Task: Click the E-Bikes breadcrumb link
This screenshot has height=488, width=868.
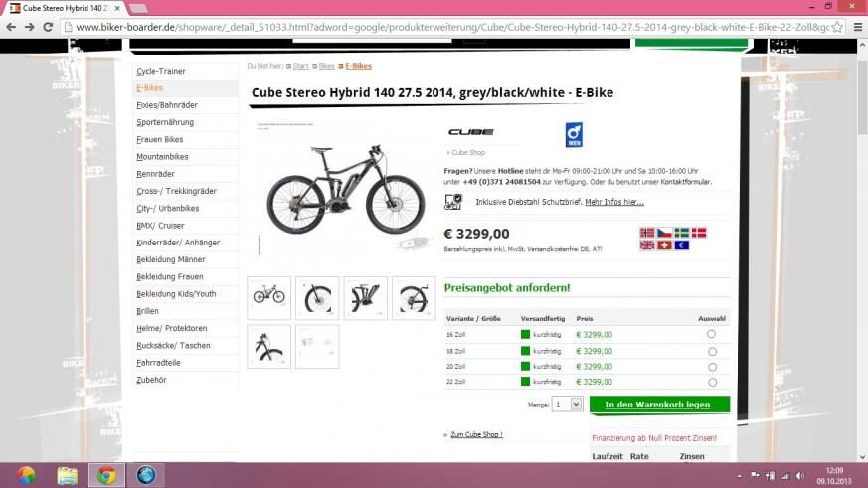Action: pos(358,66)
